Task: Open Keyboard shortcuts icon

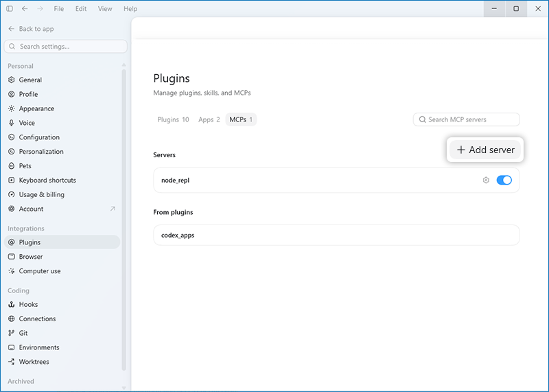Action: click(x=12, y=180)
